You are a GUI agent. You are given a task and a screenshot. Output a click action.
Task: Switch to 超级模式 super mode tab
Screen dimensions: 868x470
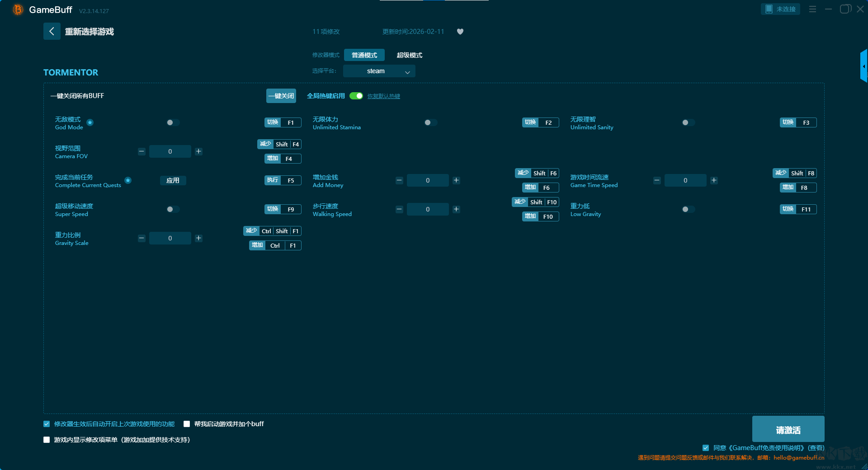409,55
